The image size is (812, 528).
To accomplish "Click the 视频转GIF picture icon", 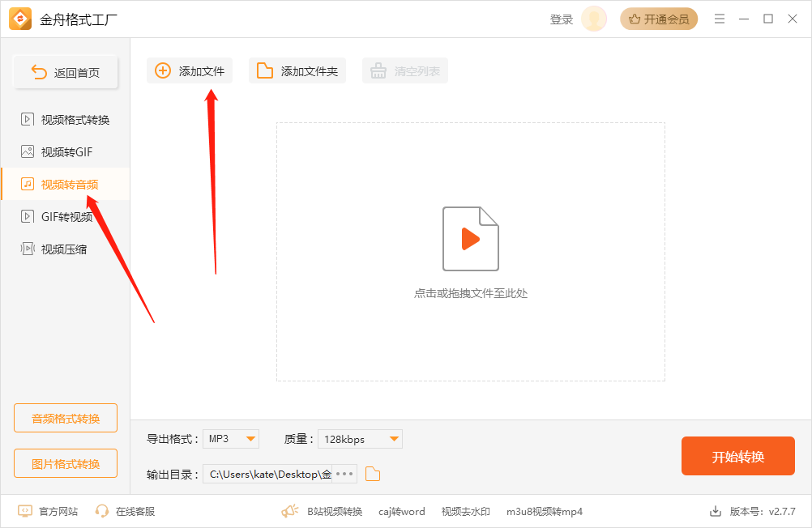I will [28, 151].
